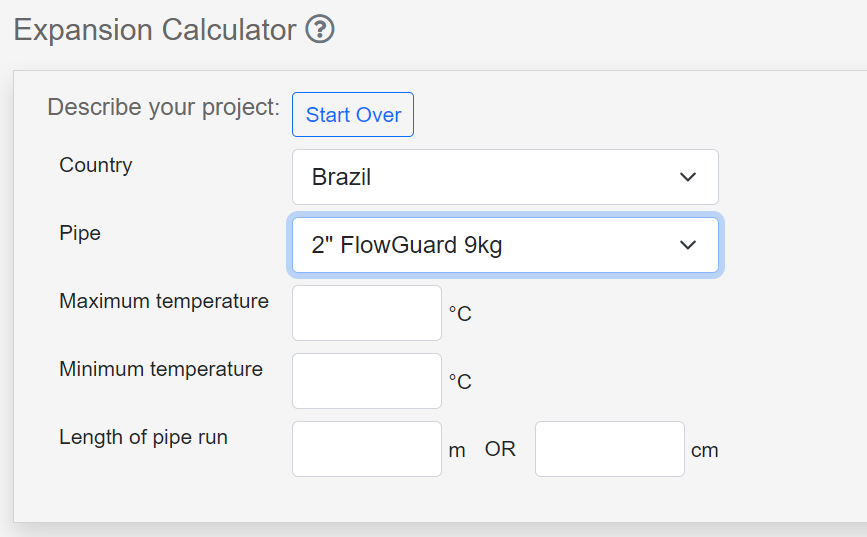Click the Length of pipe run label
This screenshot has width=867, height=537.
click(143, 437)
